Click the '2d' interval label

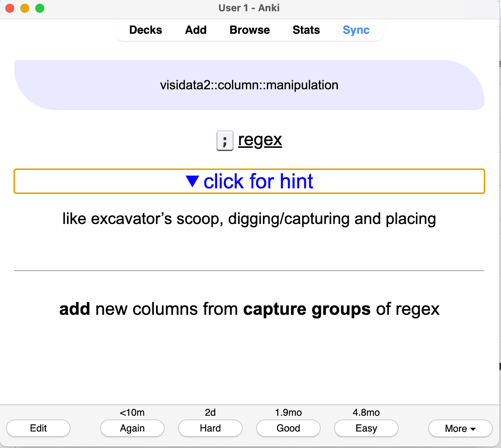(210, 413)
